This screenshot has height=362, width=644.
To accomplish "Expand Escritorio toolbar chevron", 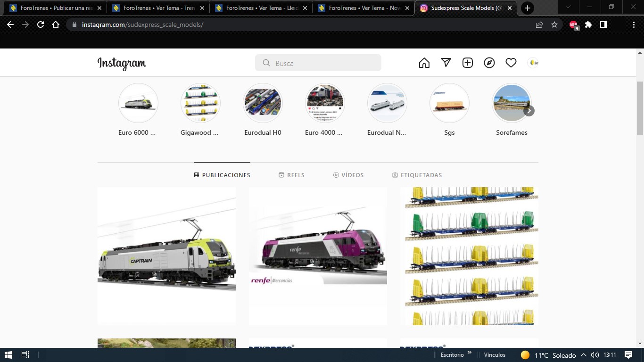I will 470,353.
